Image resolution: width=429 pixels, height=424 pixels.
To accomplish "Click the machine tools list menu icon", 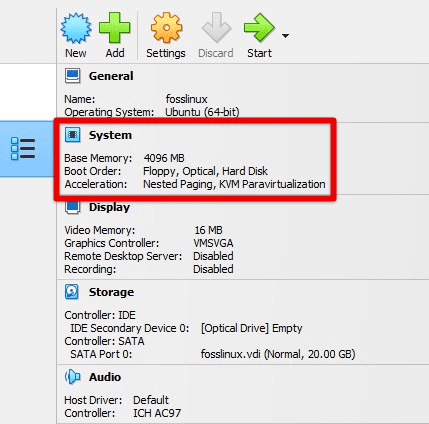I will (23, 149).
